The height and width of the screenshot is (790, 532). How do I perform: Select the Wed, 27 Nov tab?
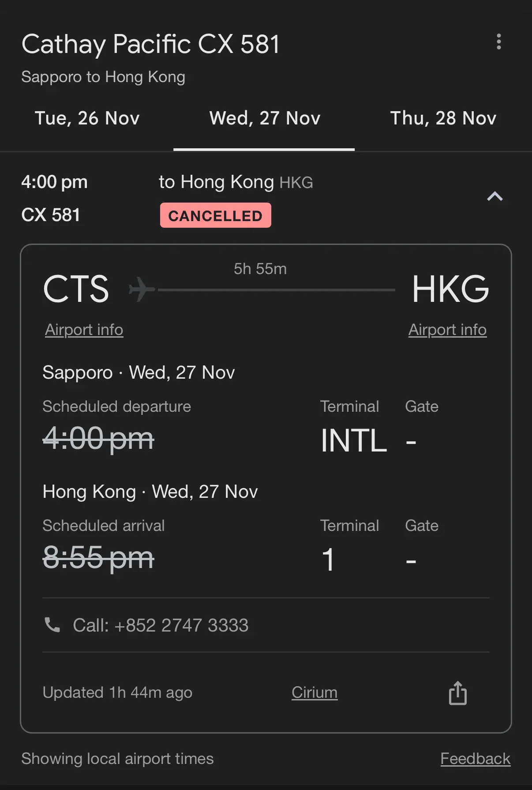[x=264, y=118]
